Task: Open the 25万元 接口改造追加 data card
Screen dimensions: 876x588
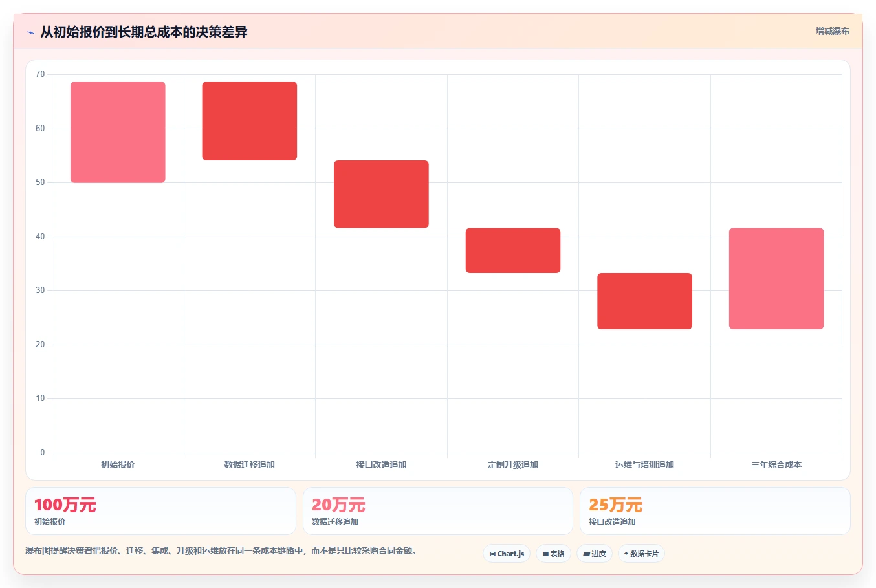Action: point(715,511)
